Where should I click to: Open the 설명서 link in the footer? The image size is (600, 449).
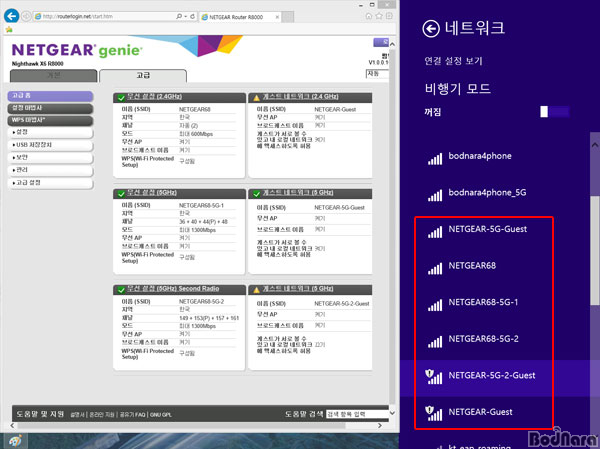pos(78,415)
